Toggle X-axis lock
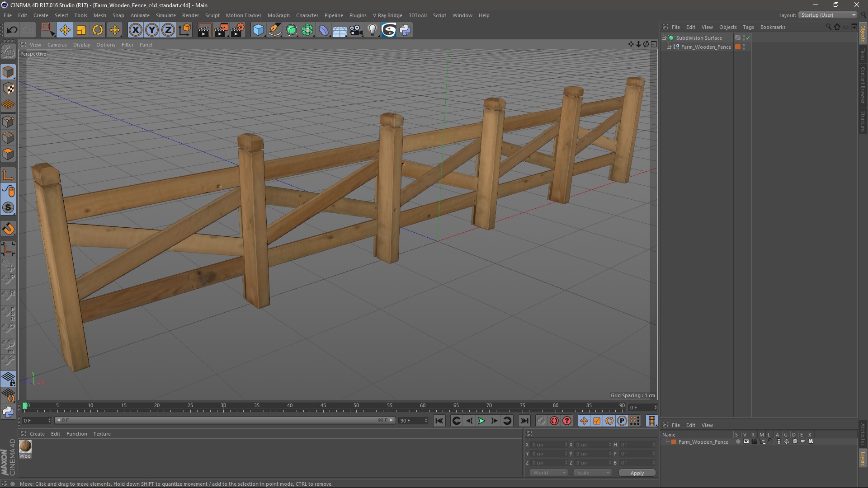 (135, 30)
